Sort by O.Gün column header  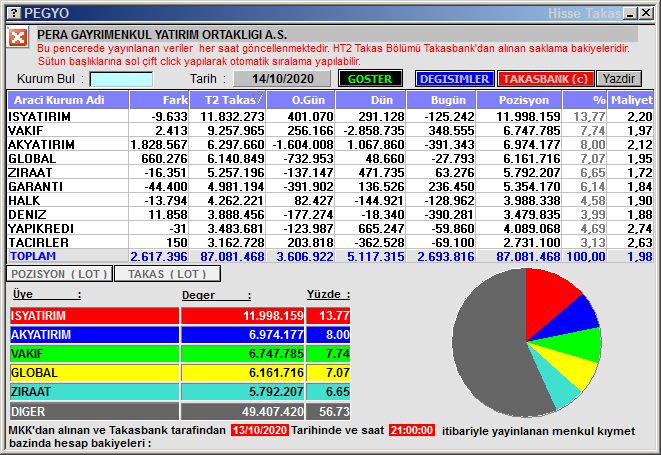(301, 100)
